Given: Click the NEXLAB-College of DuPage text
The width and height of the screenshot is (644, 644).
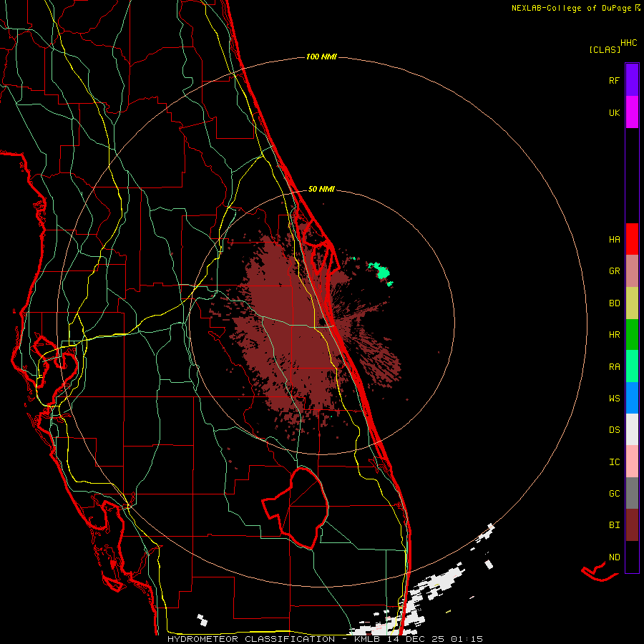Looking at the screenshot, I should pos(572,8).
